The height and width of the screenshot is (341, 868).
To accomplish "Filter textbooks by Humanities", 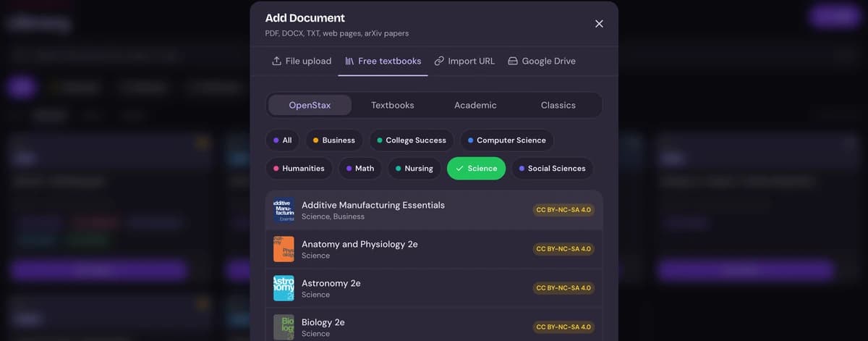I will 299,169.
